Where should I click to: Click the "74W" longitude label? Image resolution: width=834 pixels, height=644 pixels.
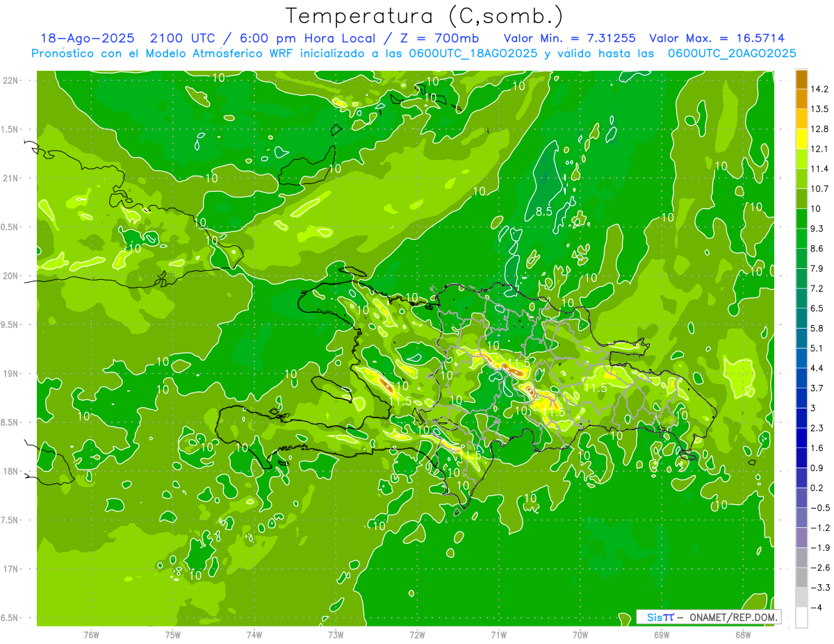254,635
